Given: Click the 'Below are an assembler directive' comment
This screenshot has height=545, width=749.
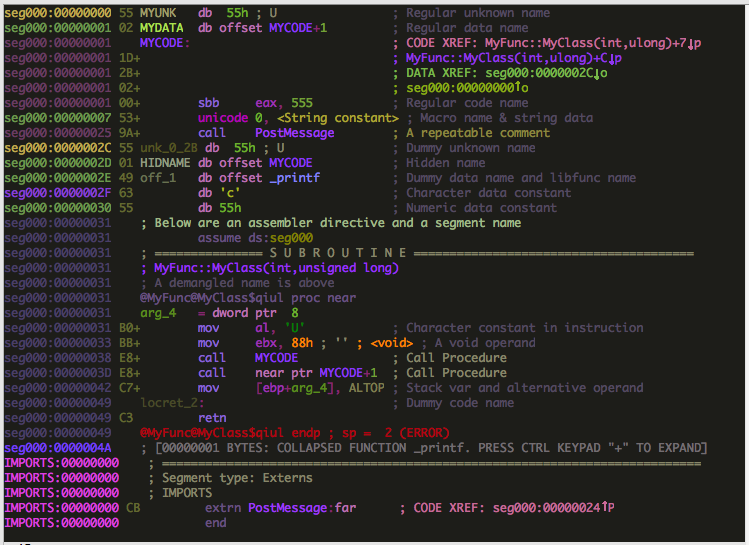Looking at the screenshot, I should [x=331, y=223].
